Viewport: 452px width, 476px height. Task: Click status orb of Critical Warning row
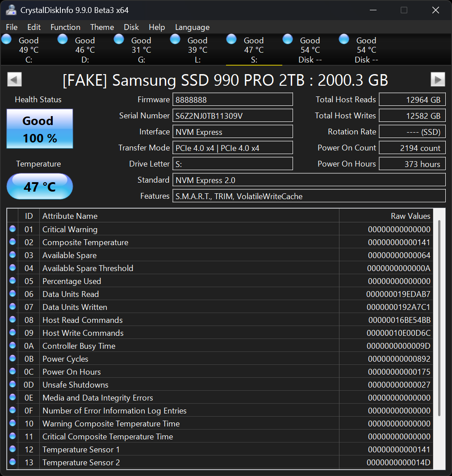(x=13, y=229)
